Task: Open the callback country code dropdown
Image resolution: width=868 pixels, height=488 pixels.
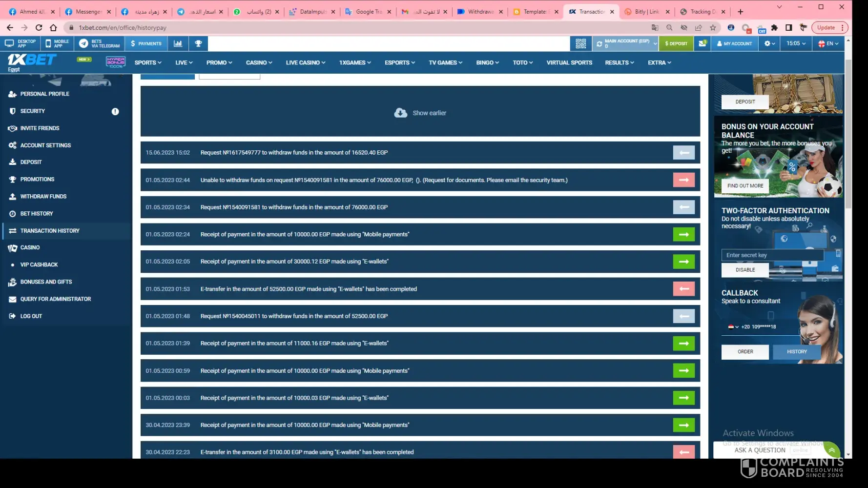Action: pyautogui.click(x=733, y=327)
